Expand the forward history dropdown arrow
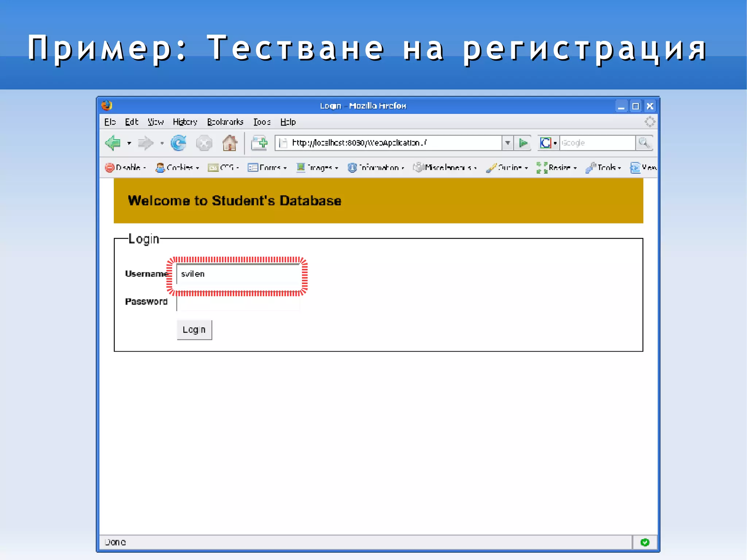This screenshot has width=747, height=560. 162,143
